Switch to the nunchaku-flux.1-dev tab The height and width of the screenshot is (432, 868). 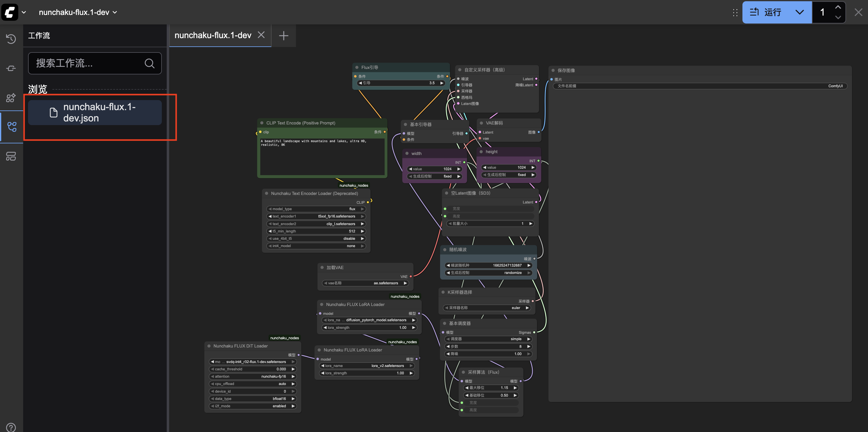point(213,35)
